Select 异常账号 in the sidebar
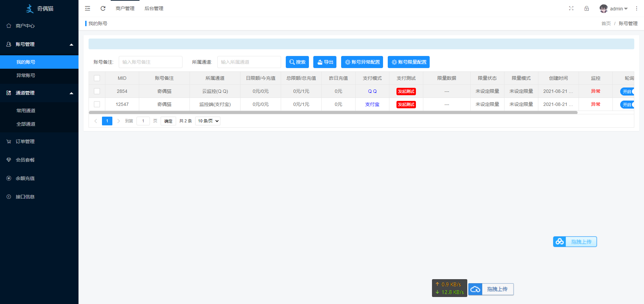Screen dimensions: 644x304 (x=39, y=75)
